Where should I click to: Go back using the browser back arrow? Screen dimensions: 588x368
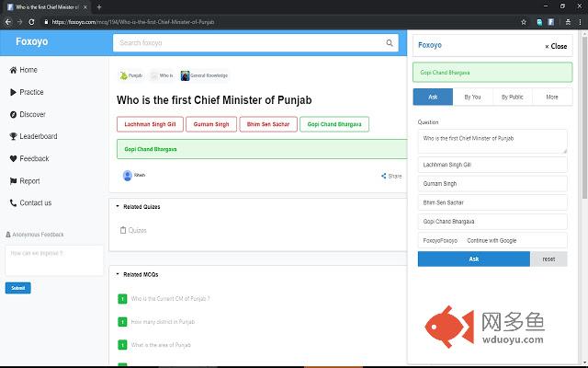8,22
